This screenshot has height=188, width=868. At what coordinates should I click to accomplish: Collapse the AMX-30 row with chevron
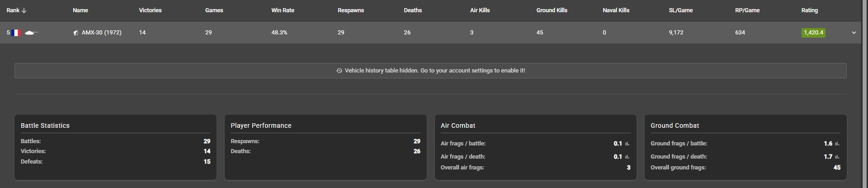[854, 33]
